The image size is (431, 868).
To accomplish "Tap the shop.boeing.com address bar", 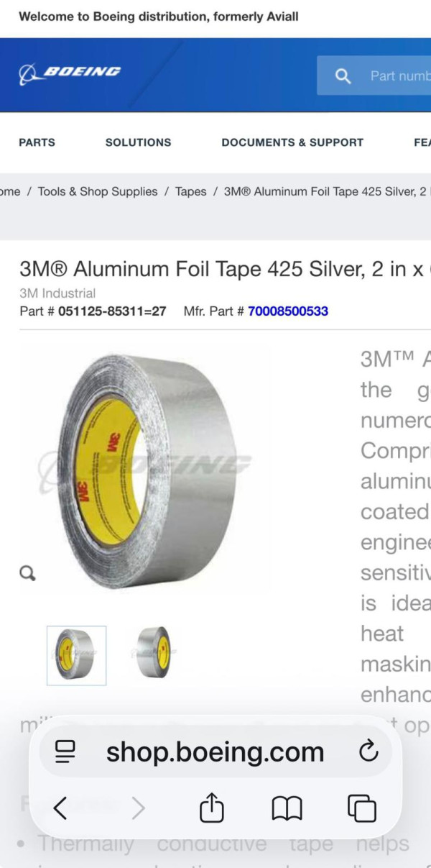I will (x=215, y=751).
